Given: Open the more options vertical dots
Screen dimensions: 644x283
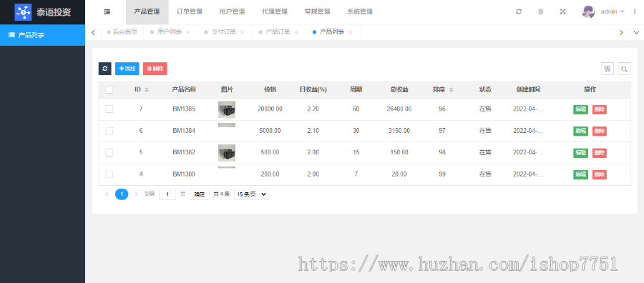Looking at the screenshot, I should click(x=635, y=12).
